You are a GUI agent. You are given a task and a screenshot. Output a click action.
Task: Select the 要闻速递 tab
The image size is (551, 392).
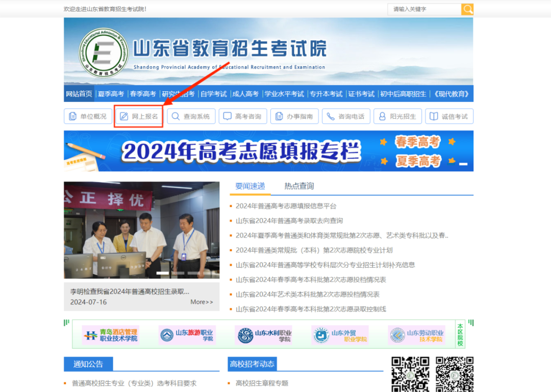point(250,186)
